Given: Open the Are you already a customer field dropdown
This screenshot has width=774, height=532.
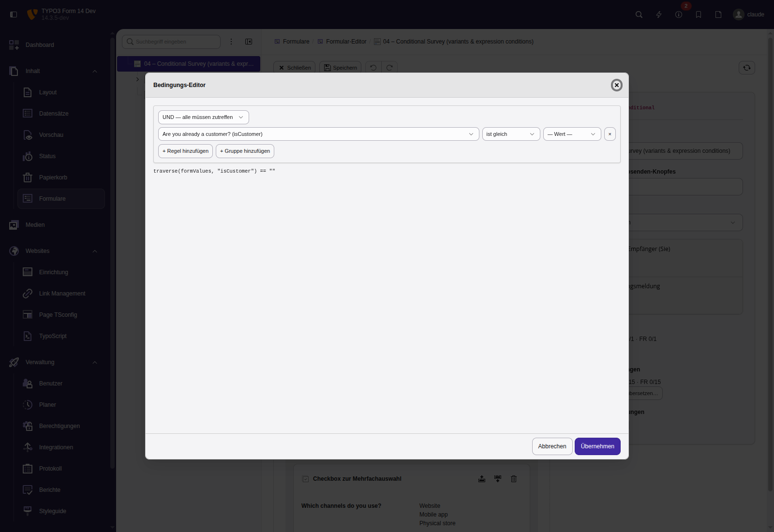Looking at the screenshot, I should (x=319, y=134).
